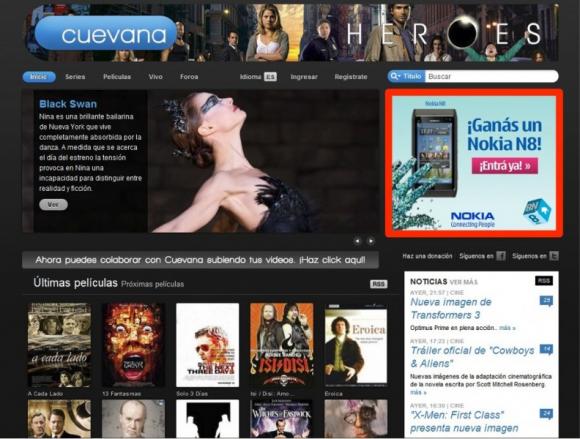Click the Cuevana logo
Screen dimensions: 580x439
tap(106, 33)
